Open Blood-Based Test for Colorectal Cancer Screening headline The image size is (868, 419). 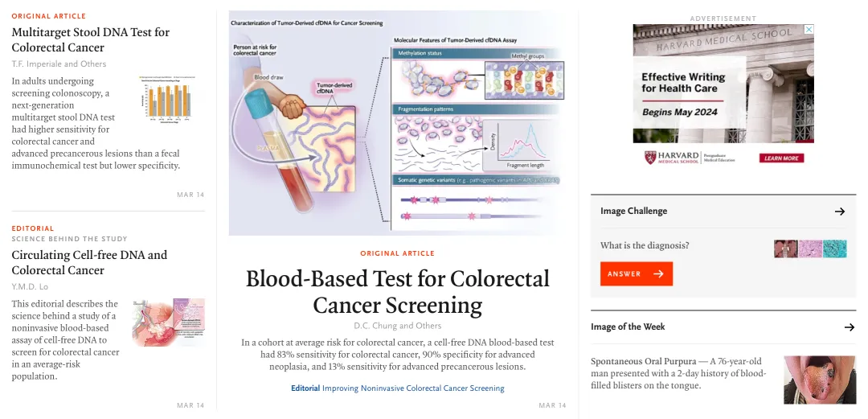coord(398,291)
